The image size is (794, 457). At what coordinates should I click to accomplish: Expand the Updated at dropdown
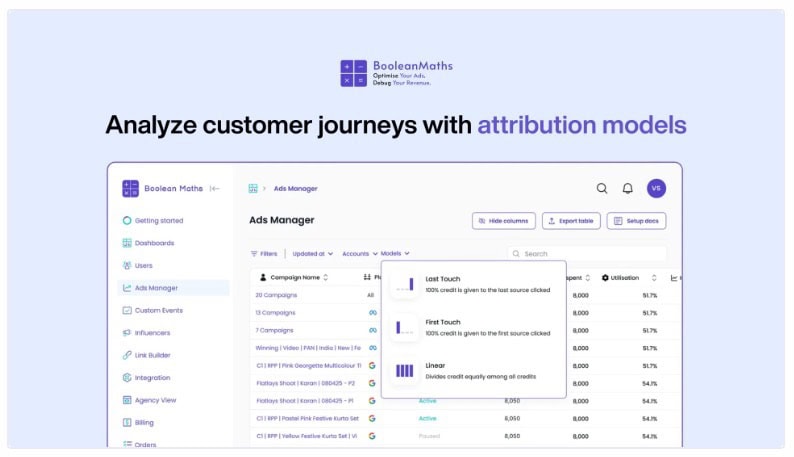pos(313,254)
